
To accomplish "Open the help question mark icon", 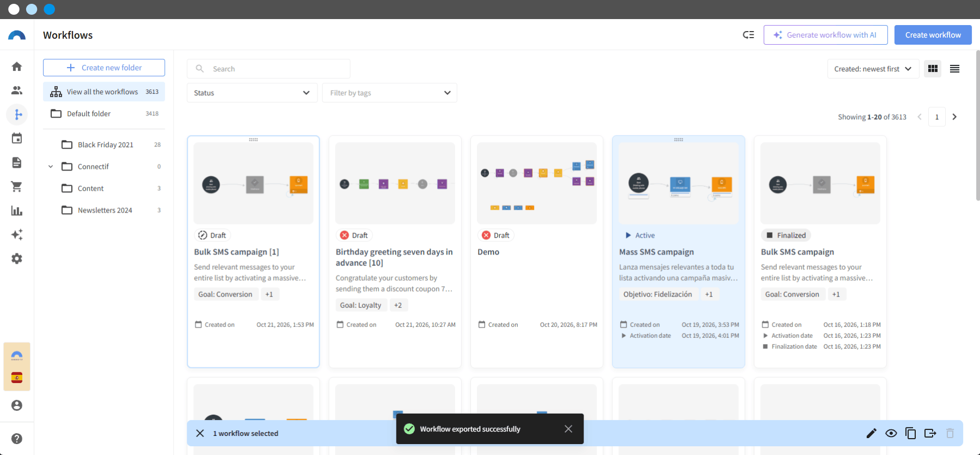I will pyautogui.click(x=17, y=439).
